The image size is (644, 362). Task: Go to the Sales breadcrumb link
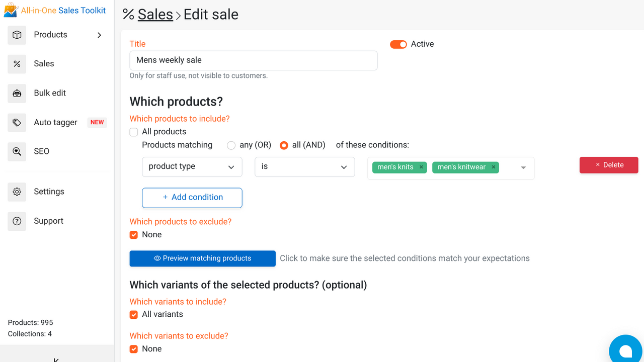click(155, 15)
